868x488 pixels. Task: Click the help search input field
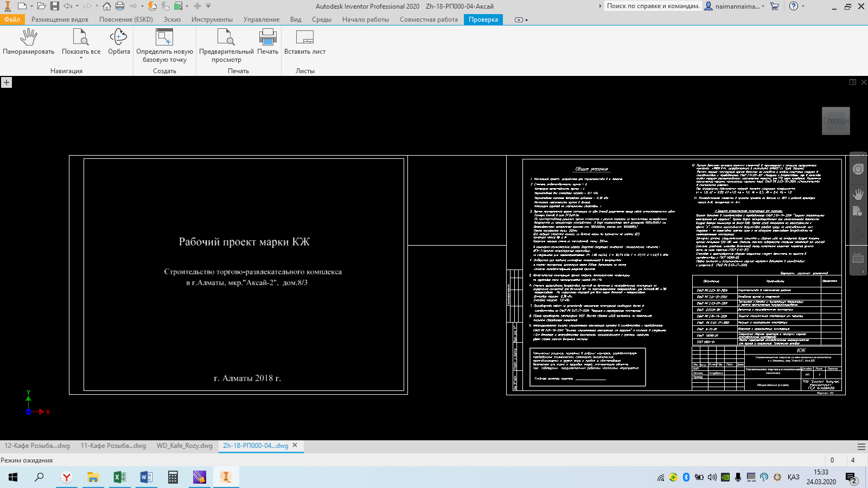point(653,6)
